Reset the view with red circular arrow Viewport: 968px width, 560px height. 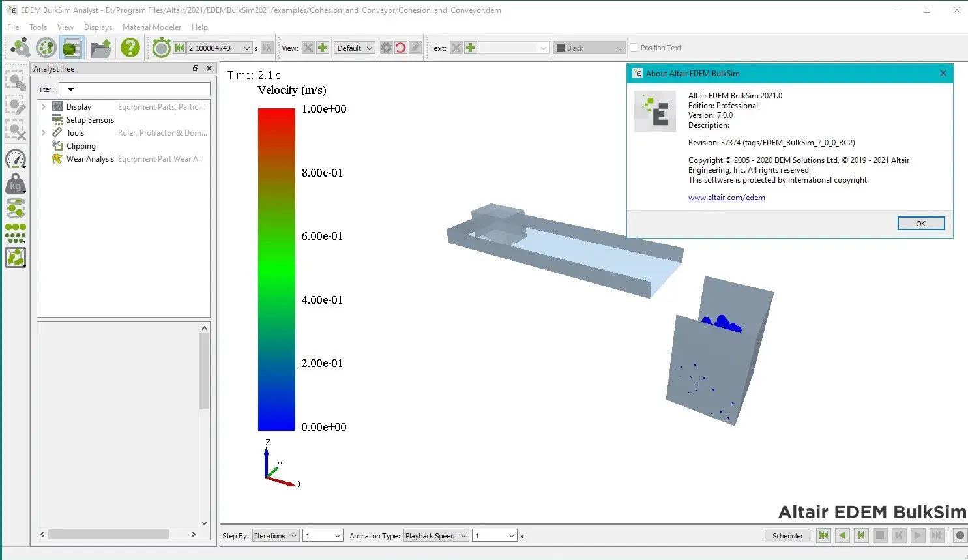click(x=401, y=48)
